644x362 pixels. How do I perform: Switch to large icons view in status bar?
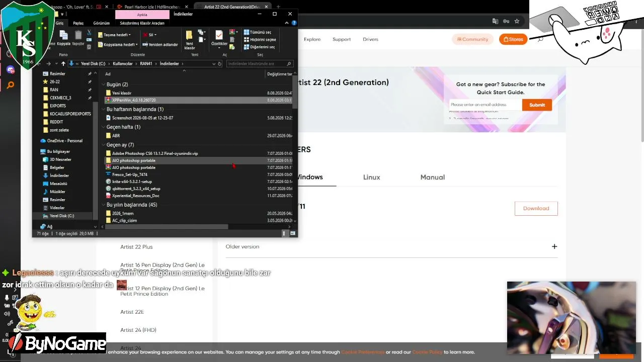(293, 233)
